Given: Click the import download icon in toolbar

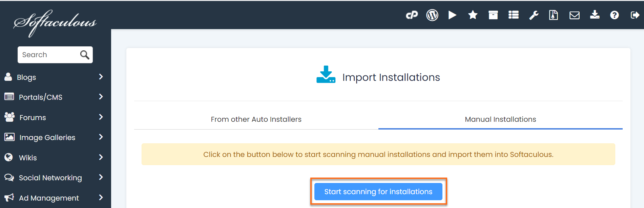Looking at the screenshot, I should [x=595, y=15].
